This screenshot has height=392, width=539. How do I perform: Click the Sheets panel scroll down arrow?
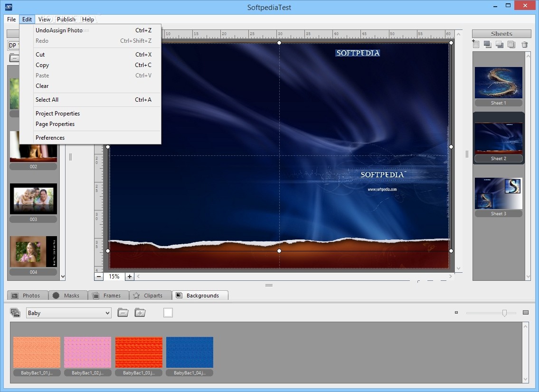pos(529,277)
